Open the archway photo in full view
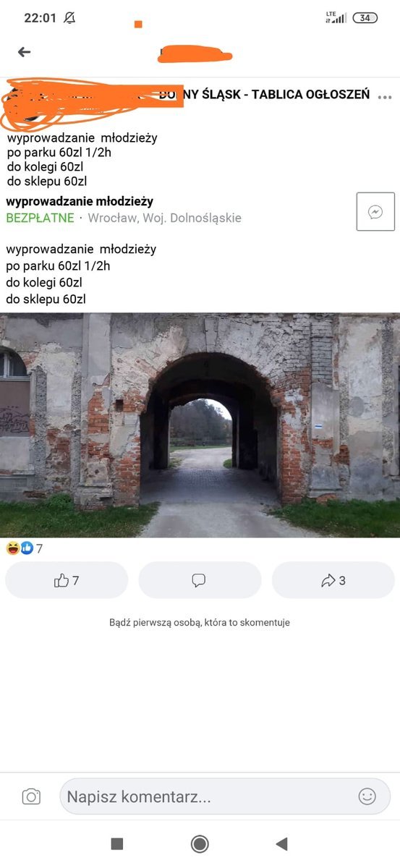 click(200, 425)
